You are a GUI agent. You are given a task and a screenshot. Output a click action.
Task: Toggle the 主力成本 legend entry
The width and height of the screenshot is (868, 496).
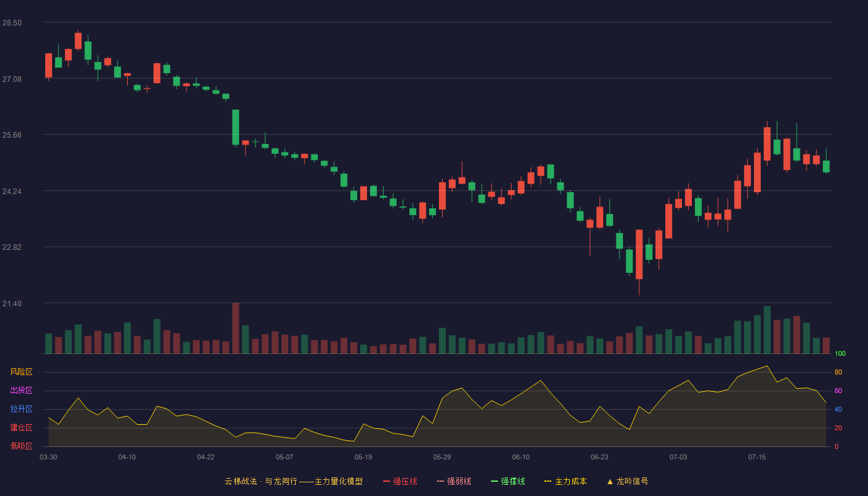tap(565, 481)
